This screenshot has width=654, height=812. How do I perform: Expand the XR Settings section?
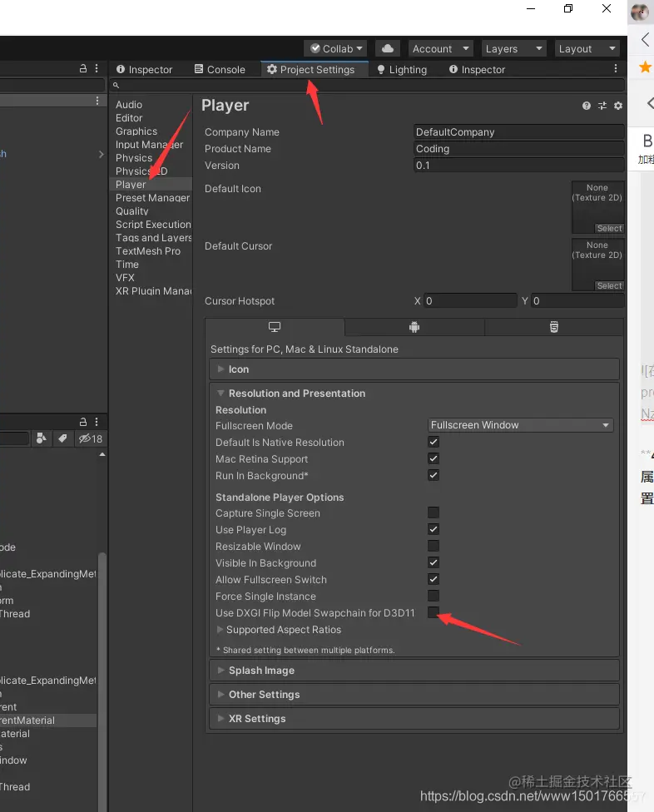414,719
